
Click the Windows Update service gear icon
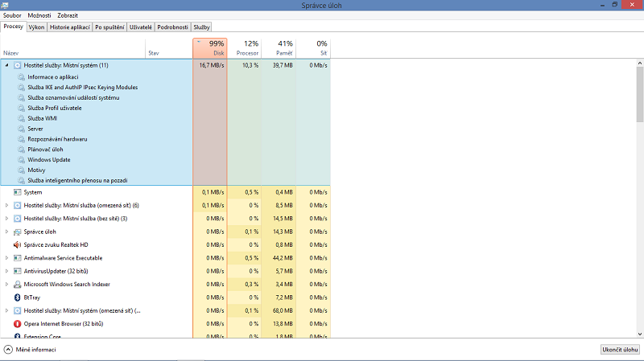[21, 159]
